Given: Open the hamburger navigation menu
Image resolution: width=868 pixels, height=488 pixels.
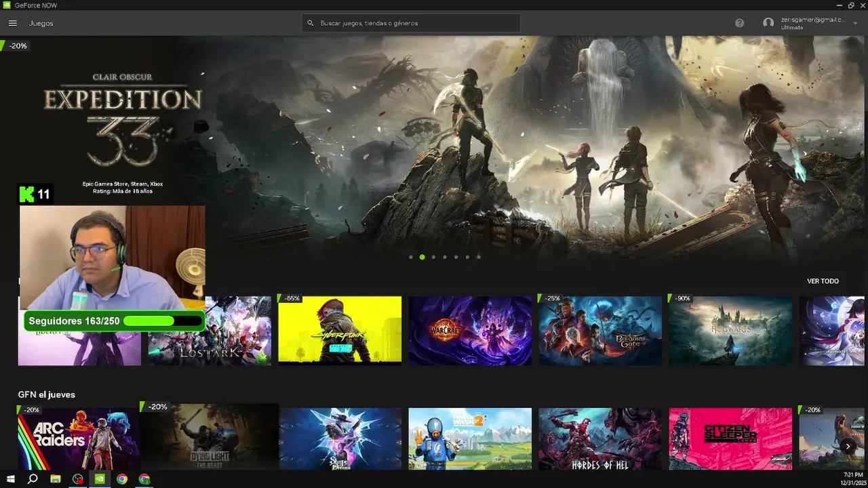Looking at the screenshot, I should [x=12, y=23].
